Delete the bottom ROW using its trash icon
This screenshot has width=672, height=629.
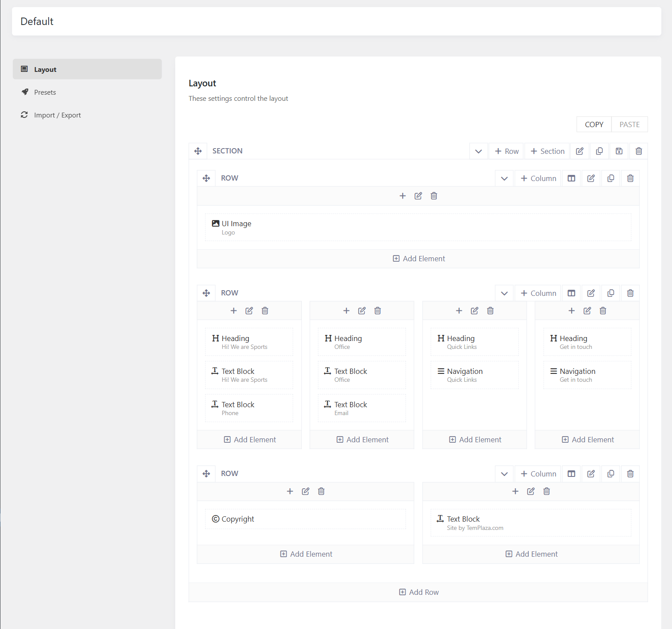pyautogui.click(x=630, y=474)
